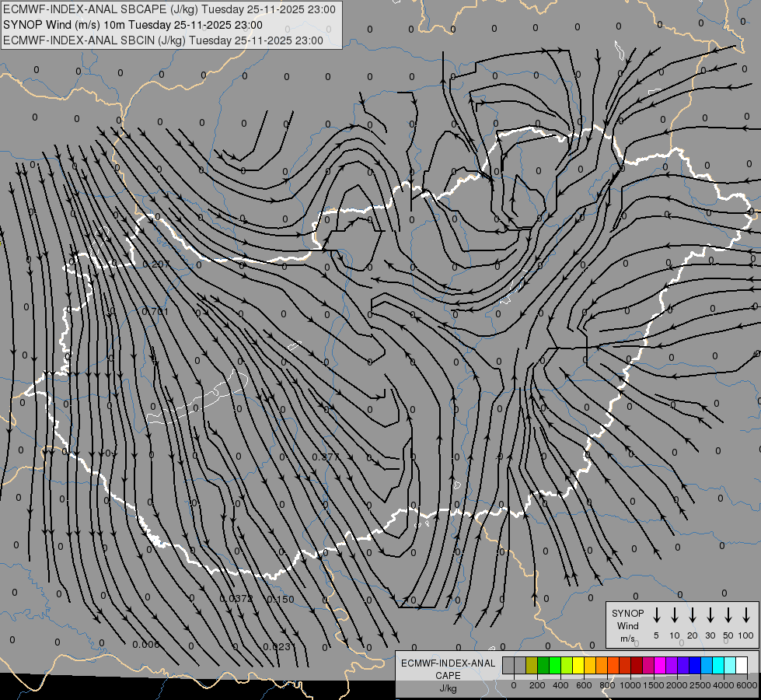Image resolution: width=761 pixels, height=700 pixels.
Task: Click the 30 m/s wind arrow symbol
Action: [710, 615]
